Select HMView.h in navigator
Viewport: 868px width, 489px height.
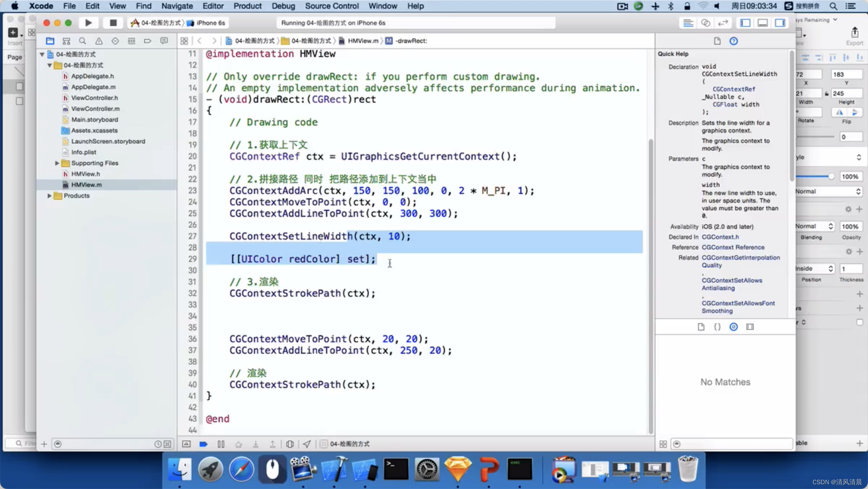(85, 174)
